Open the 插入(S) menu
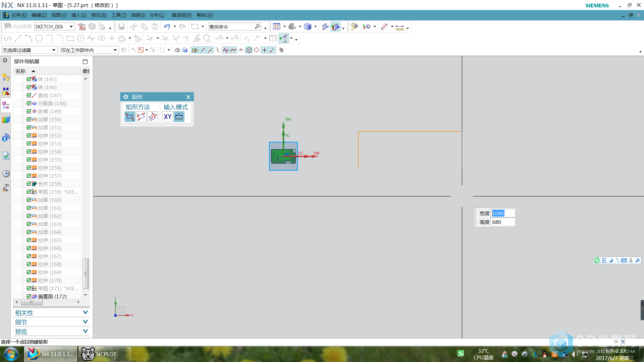Screen dimensions: 644x362 coord(79,15)
